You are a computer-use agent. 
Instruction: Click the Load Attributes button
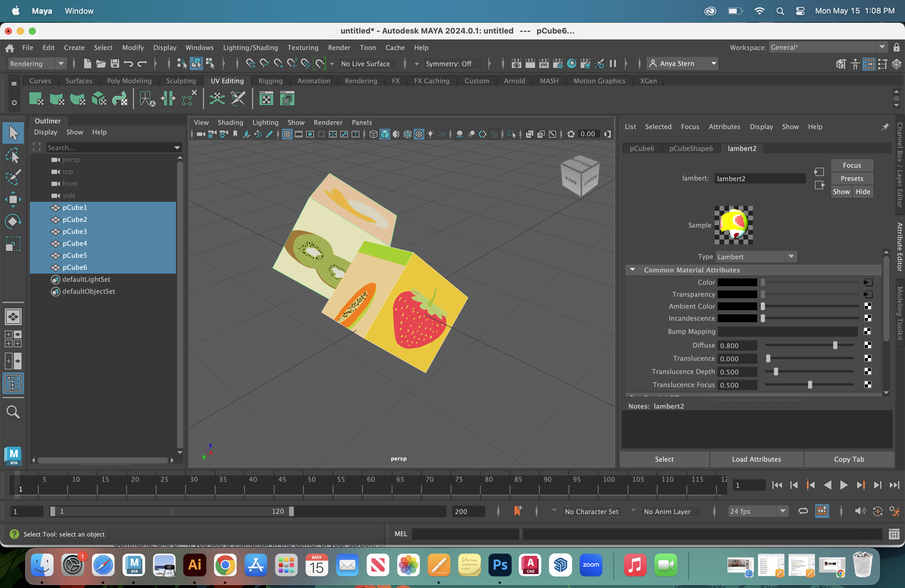pos(756,459)
